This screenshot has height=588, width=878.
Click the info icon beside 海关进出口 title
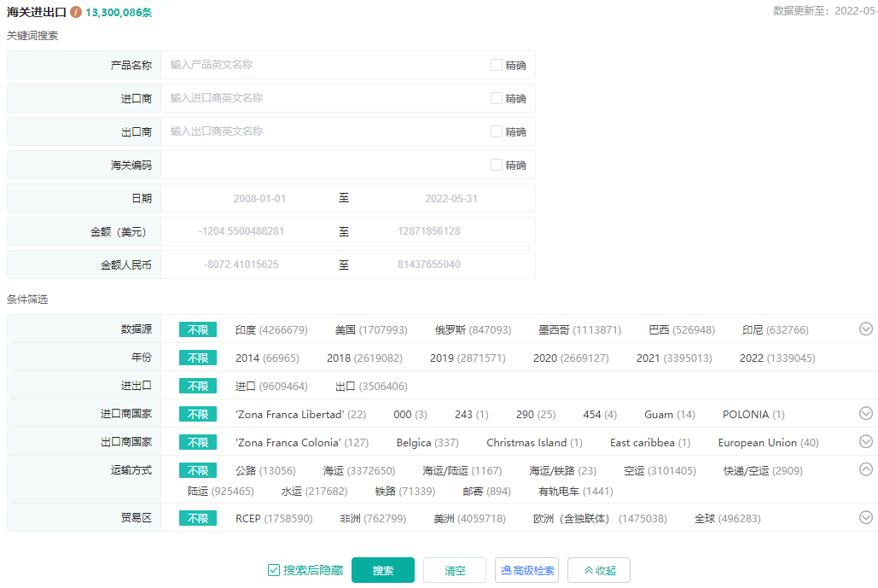(76, 13)
